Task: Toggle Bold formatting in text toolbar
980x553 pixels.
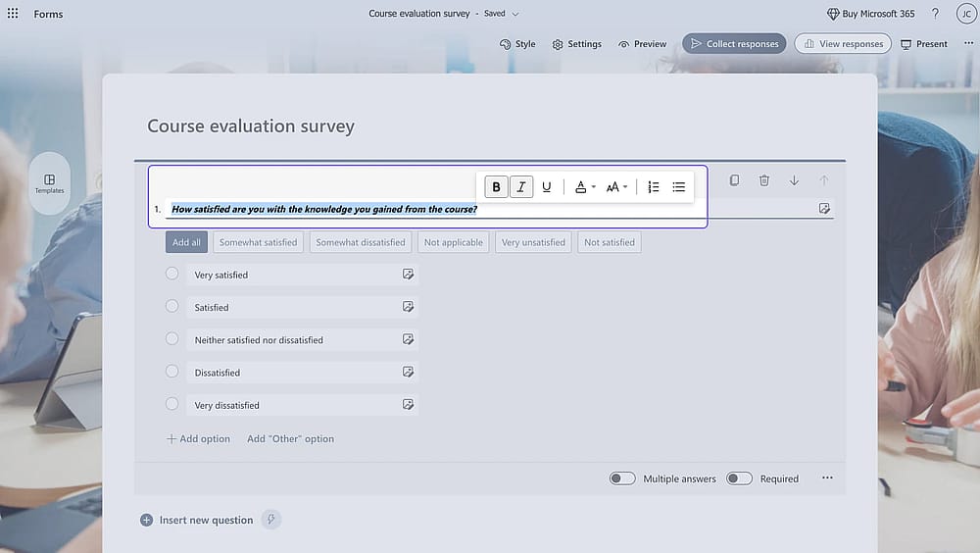Action: click(496, 186)
